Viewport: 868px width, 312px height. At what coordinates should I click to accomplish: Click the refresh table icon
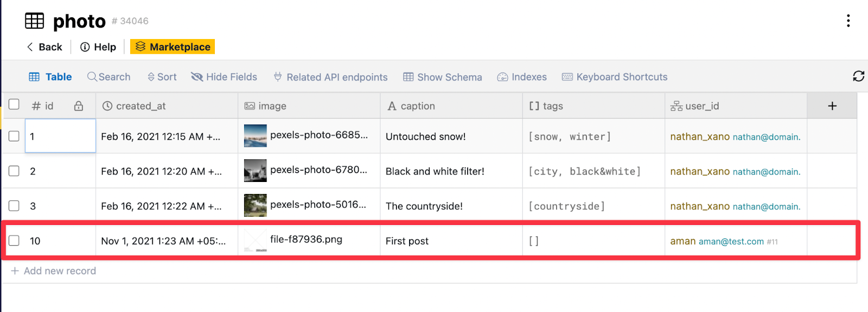point(858,76)
